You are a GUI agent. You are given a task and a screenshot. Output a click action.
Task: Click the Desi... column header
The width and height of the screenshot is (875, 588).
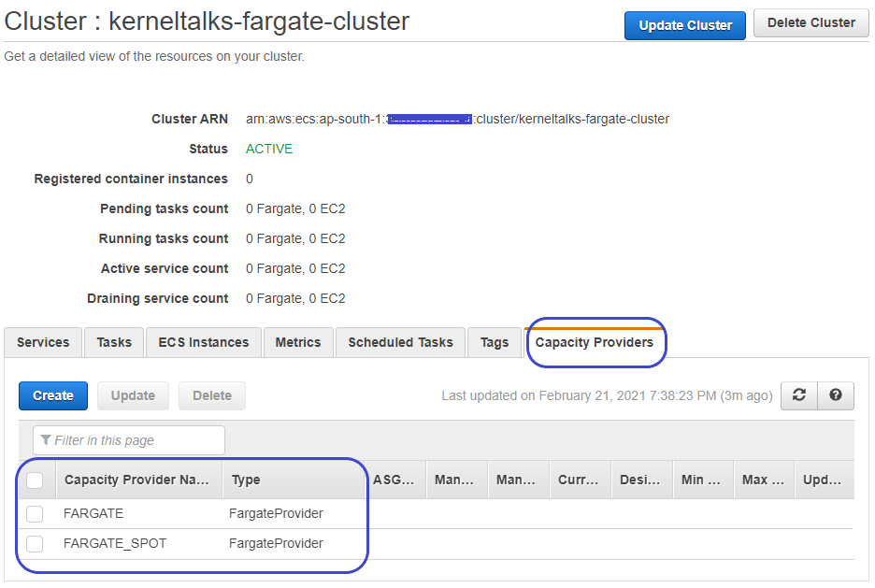(640, 480)
